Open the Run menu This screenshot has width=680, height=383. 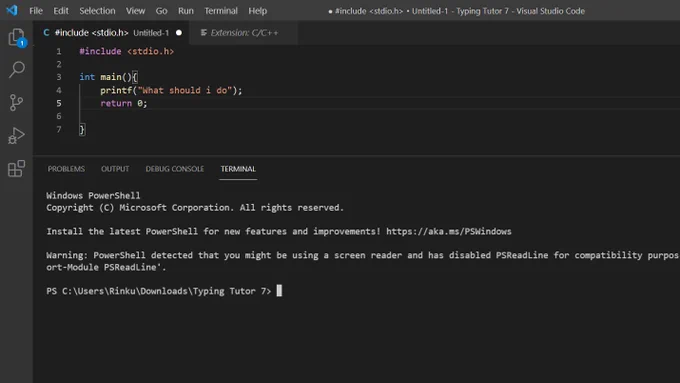tap(186, 11)
